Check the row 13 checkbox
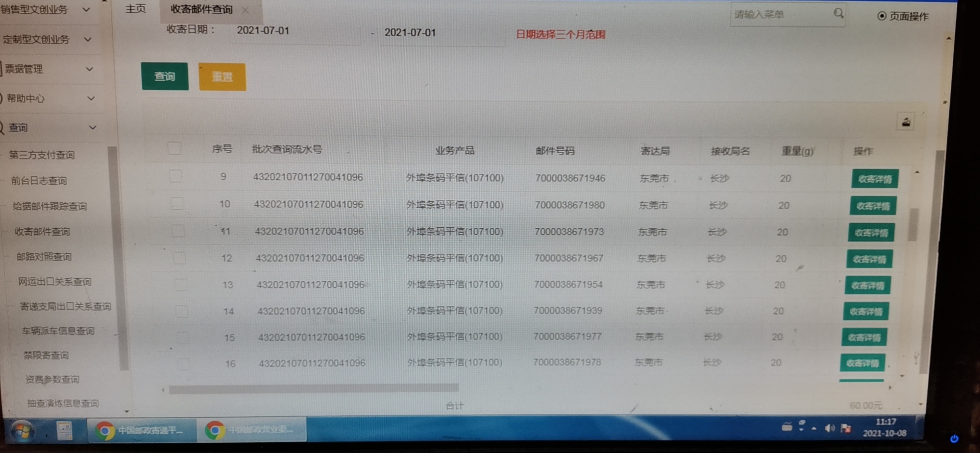The width and height of the screenshot is (980, 453). click(x=180, y=284)
